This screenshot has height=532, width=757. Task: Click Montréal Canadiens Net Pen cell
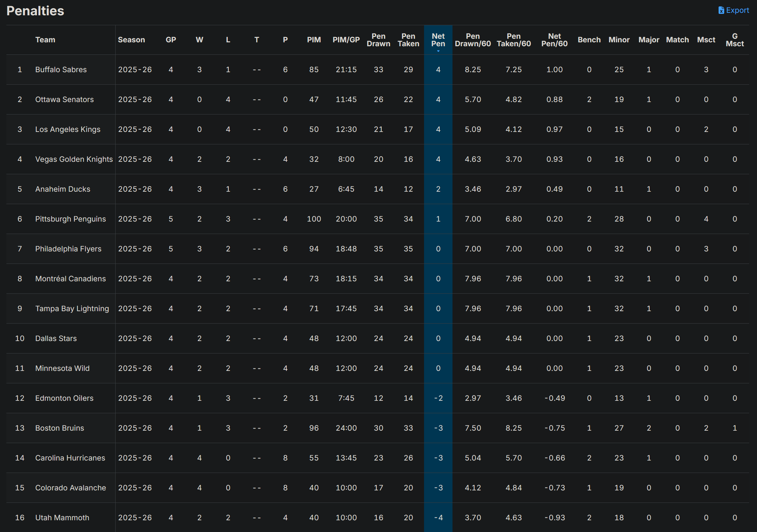pos(438,279)
